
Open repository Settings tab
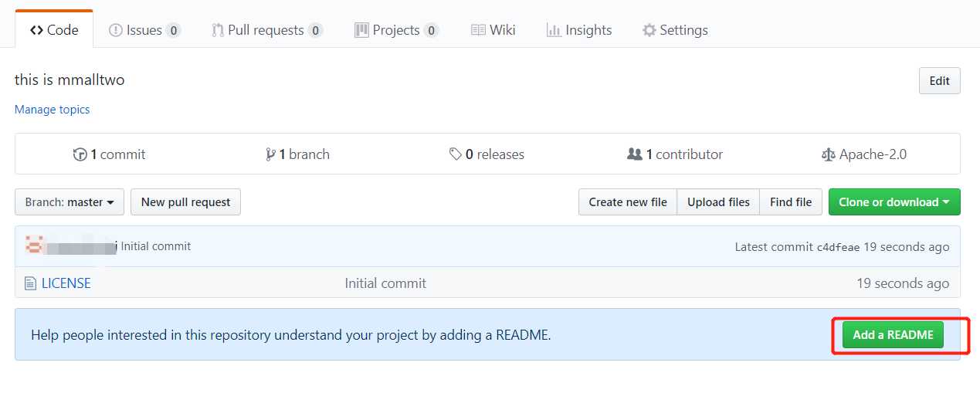(x=675, y=30)
